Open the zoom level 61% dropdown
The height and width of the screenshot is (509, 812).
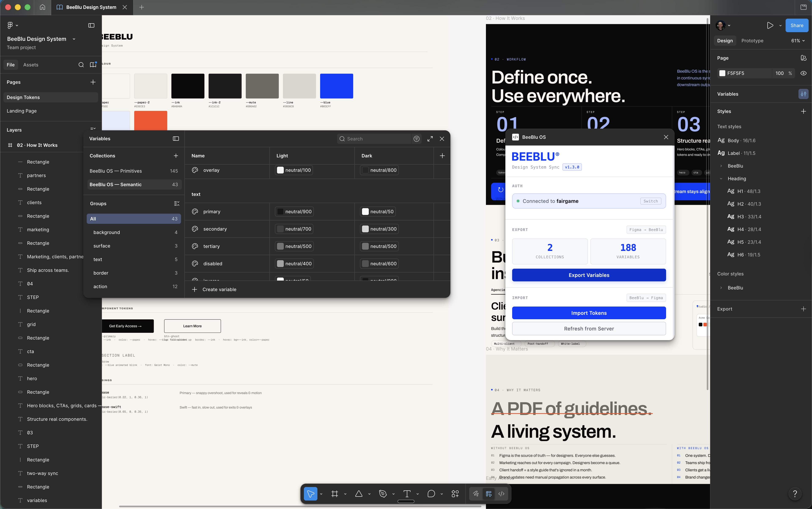click(x=798, y=41)
